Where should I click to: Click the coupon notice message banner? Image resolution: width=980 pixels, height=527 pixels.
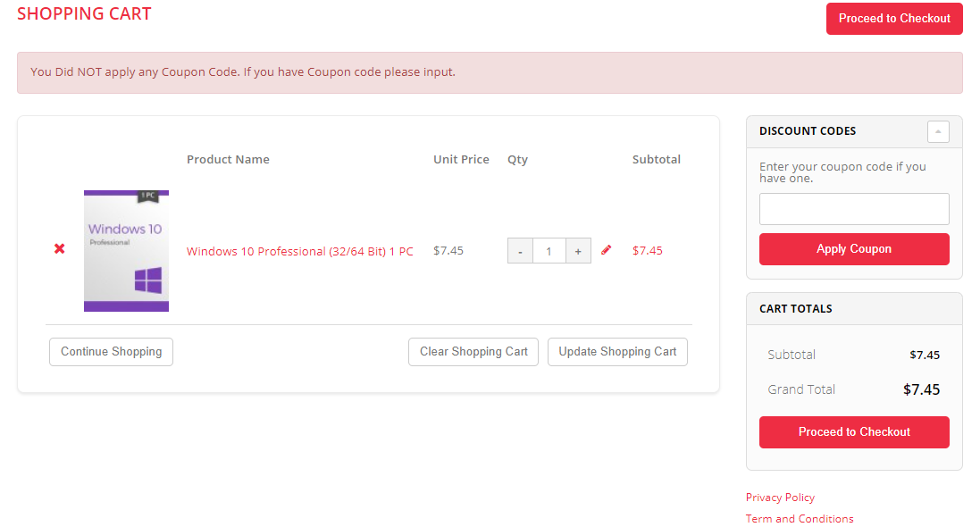coord(490,72)
